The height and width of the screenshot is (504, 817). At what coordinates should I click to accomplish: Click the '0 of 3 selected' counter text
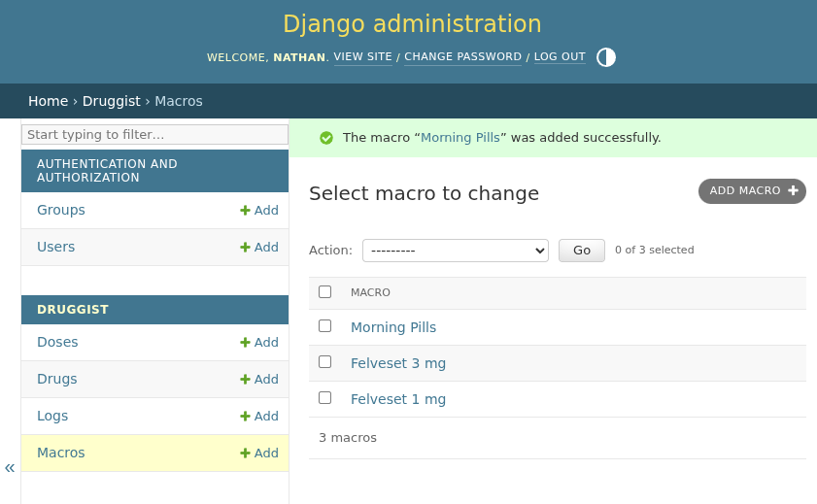655,250
